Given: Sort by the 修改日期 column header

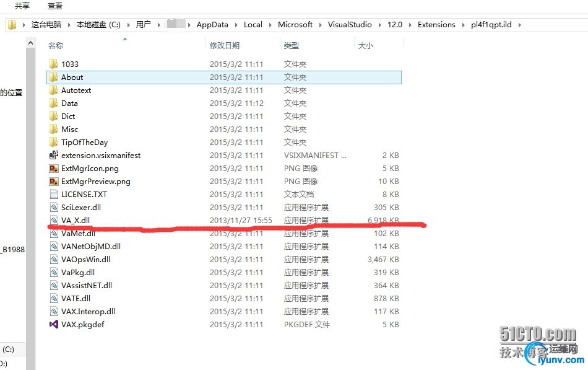Looking at the screenshot, I should 225,45.
